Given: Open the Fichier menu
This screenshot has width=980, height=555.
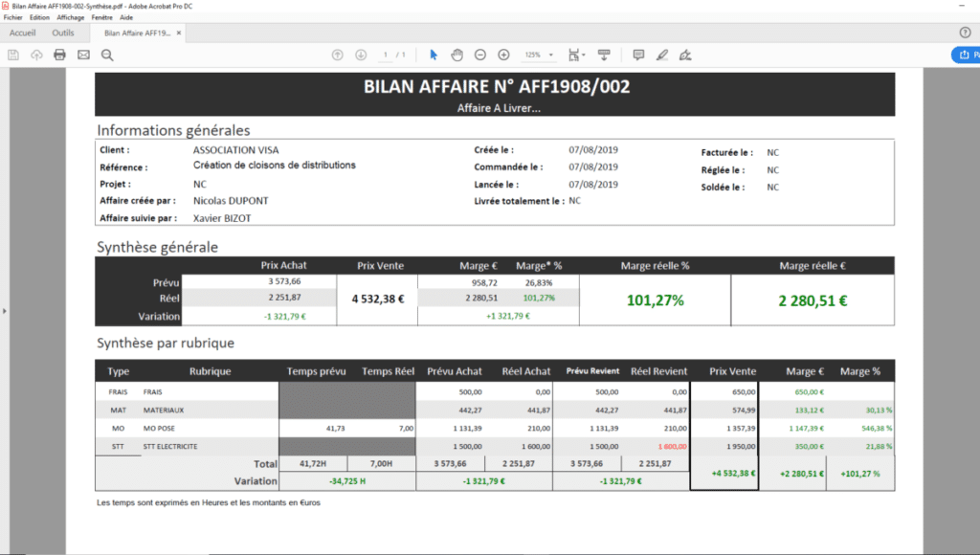Looking at the screenshot, I should 13,17.
